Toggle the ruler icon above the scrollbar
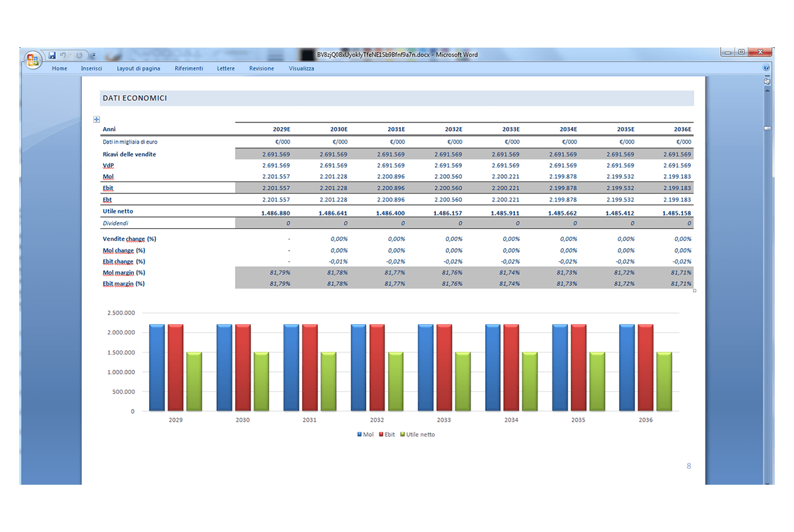Viewport: 794px width, 532px height. tap(767, 81)
